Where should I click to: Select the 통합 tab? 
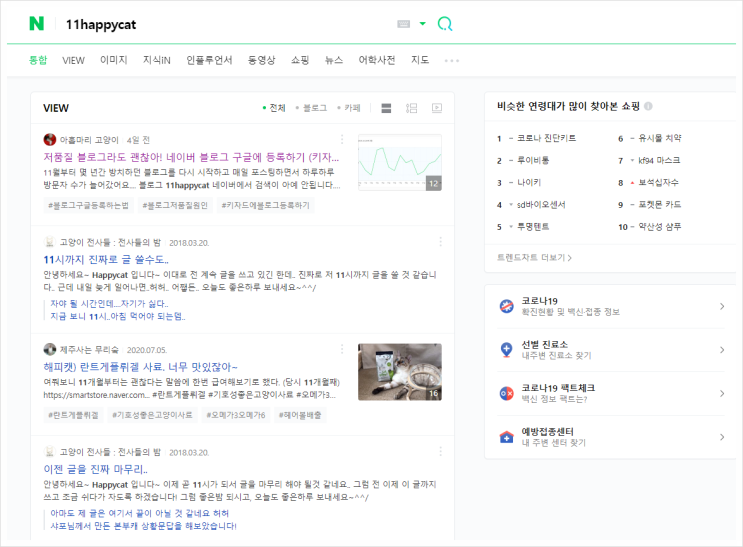point(38,60)
